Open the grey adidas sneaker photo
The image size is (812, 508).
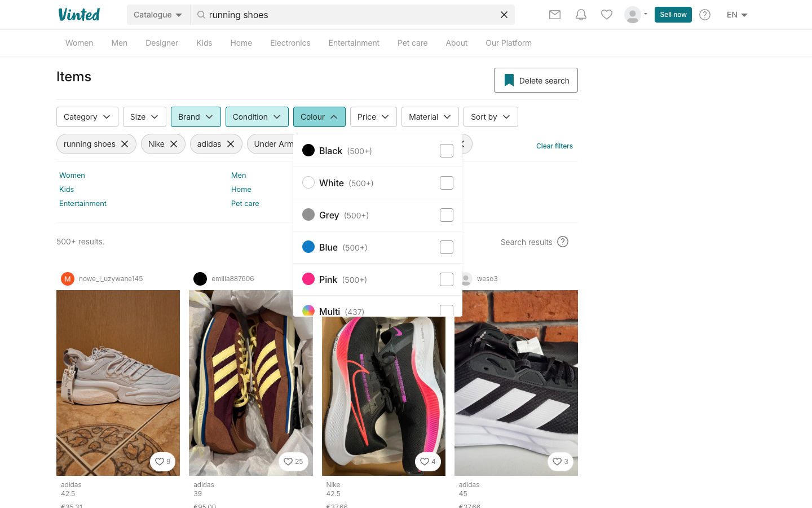coord(118,383)
